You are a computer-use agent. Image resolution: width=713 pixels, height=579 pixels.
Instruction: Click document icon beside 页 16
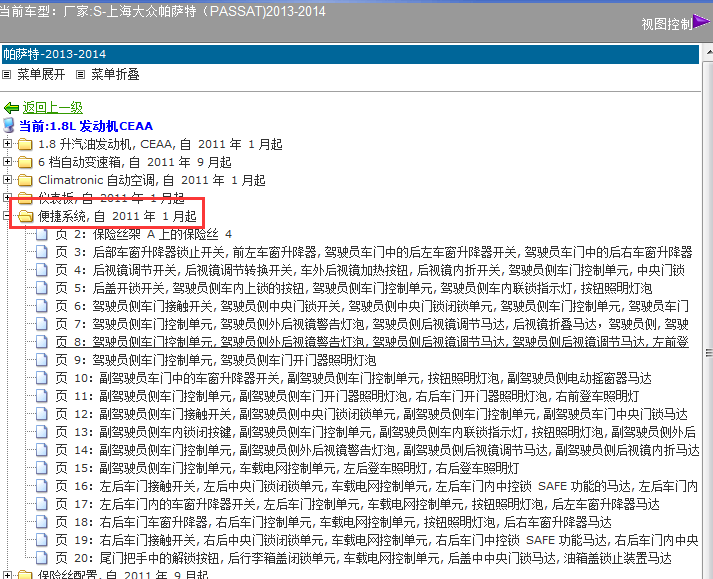click(x=42, y=486)
